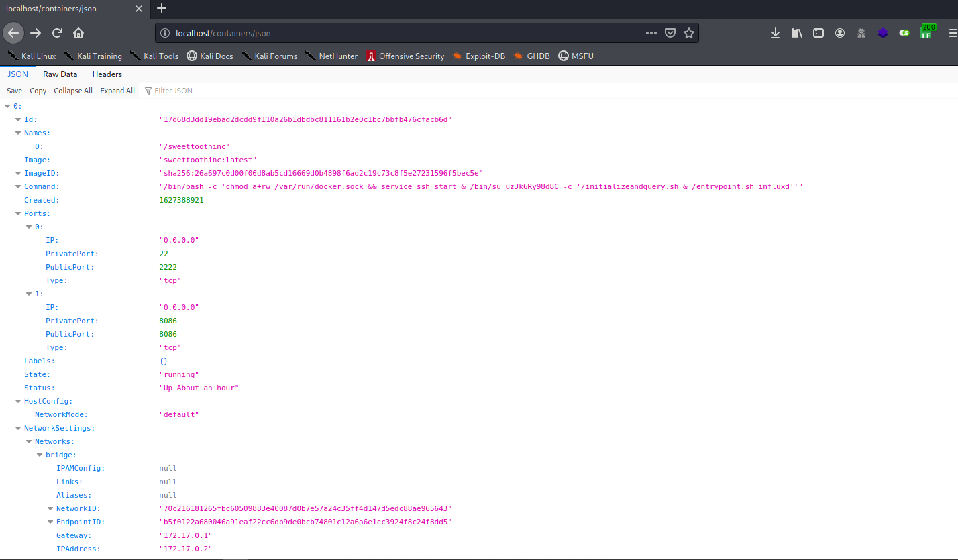Viewport: 958px width, 560px height.
Task: Open the GHDB bookmark
Action: pyautogui.click(x=531, y=56)
